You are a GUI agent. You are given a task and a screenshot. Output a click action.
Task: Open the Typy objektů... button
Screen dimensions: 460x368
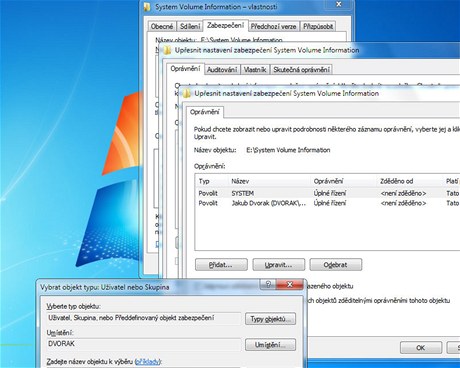pyautogui.click(x=270, y=319)
